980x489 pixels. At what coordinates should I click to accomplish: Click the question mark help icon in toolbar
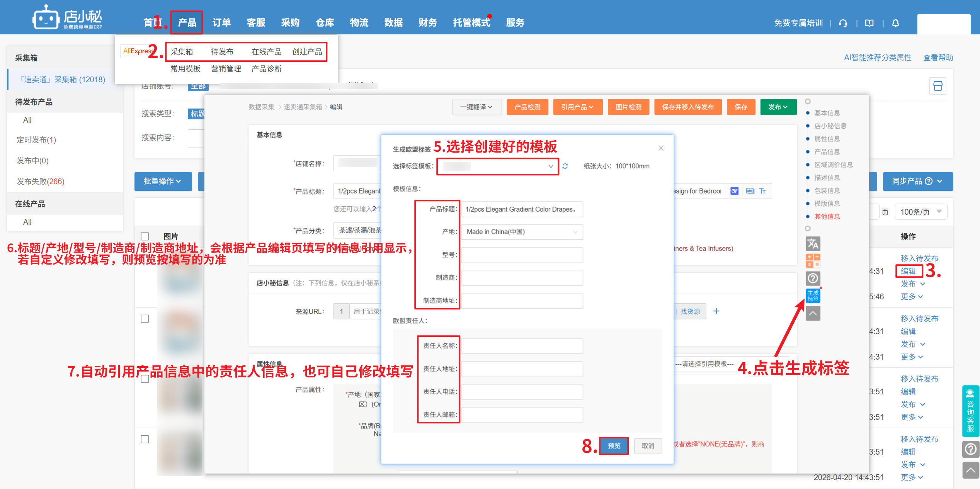813,278
